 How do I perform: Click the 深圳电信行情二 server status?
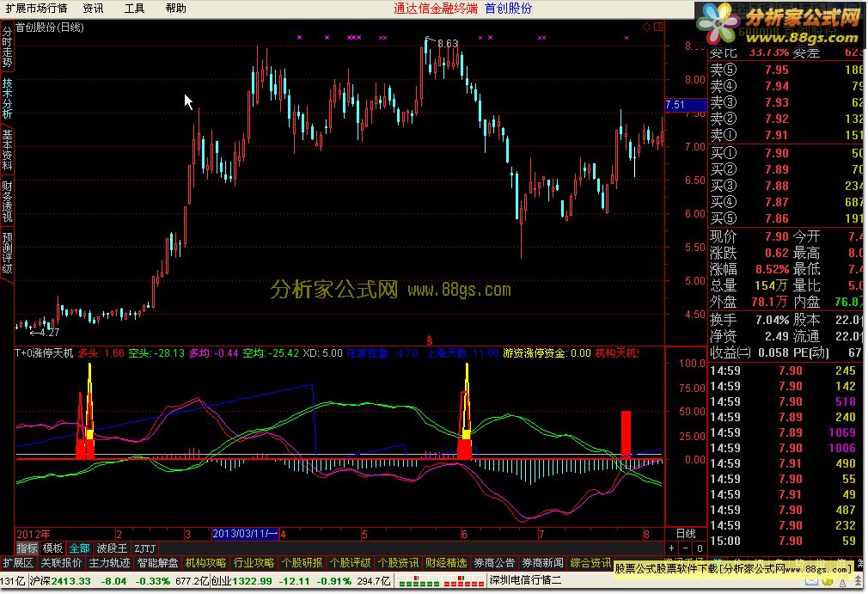[525, 581]
